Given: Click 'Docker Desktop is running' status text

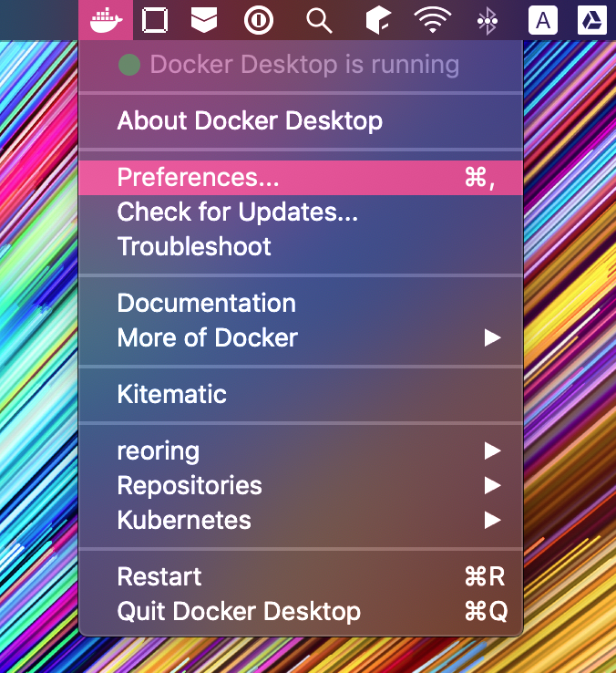Looking at the screenshot, I should click(x=304, y=65).
